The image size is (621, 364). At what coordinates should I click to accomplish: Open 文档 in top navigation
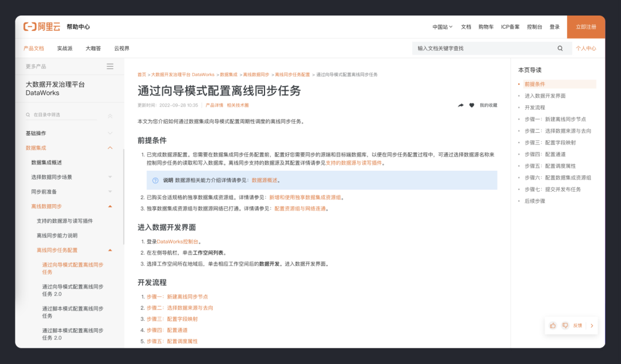[x=466, y=27]
